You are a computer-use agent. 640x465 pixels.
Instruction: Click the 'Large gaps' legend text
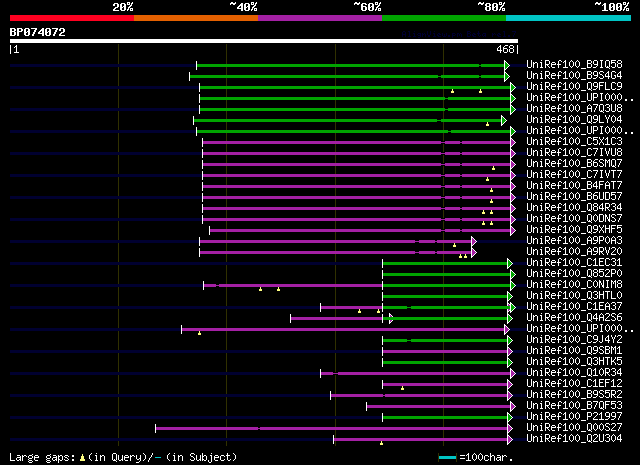42,458
